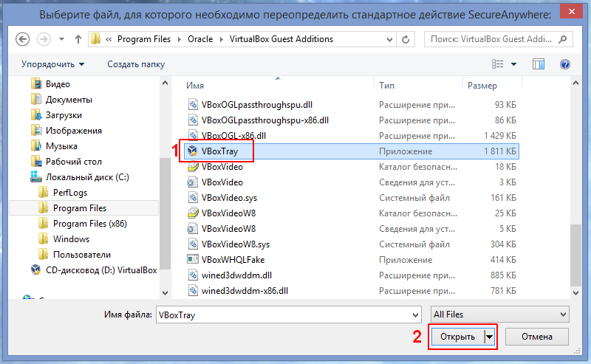Select the VBoxVideo setup information file icon
This screenshot has width=591, height=364.
193,182
